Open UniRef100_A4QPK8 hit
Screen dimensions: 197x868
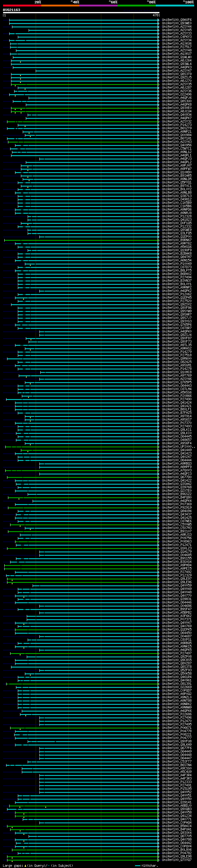pos(177,104)
